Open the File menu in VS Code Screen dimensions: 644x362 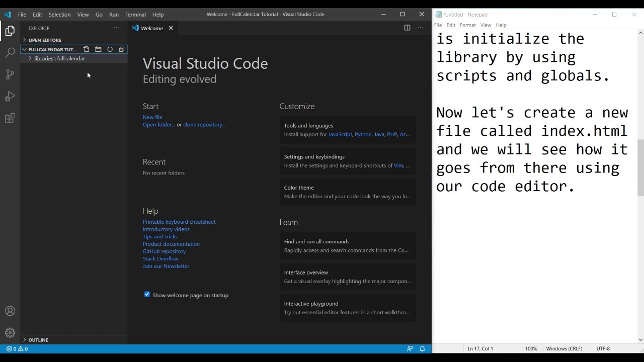pyautogui.click(x=22, y=14)
